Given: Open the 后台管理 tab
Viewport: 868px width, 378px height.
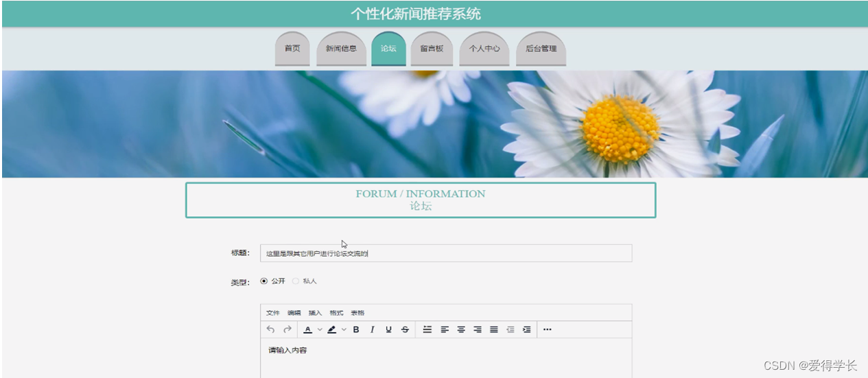Looking at the screenshot, I should pos(541,49).
